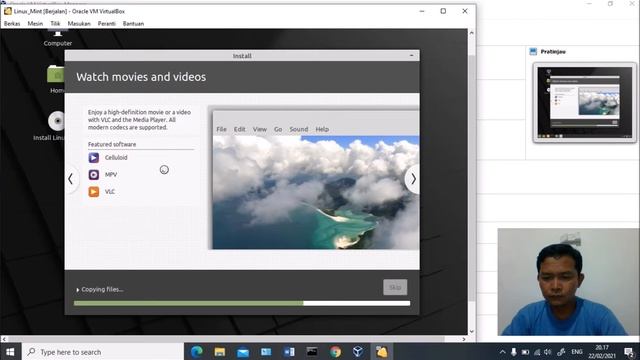Open Microsoft Edge from the taskbar
Viewport: 640px width, 360px height.
(197, 351)
